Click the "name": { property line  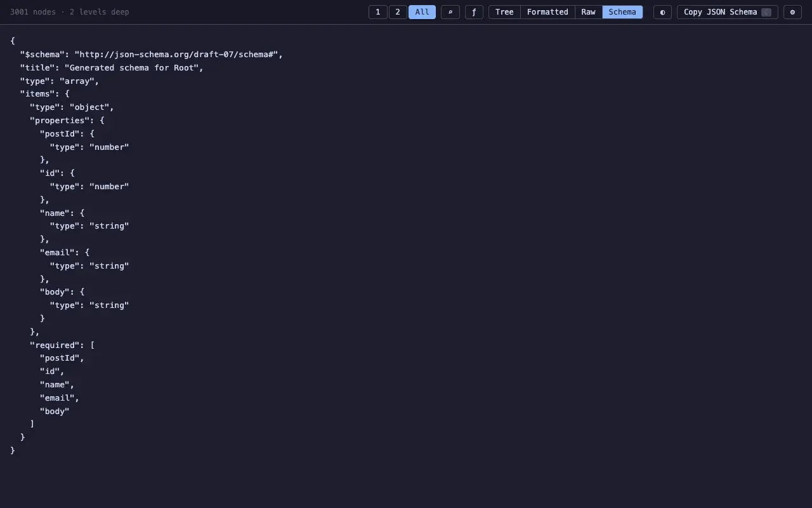point(62,213)
